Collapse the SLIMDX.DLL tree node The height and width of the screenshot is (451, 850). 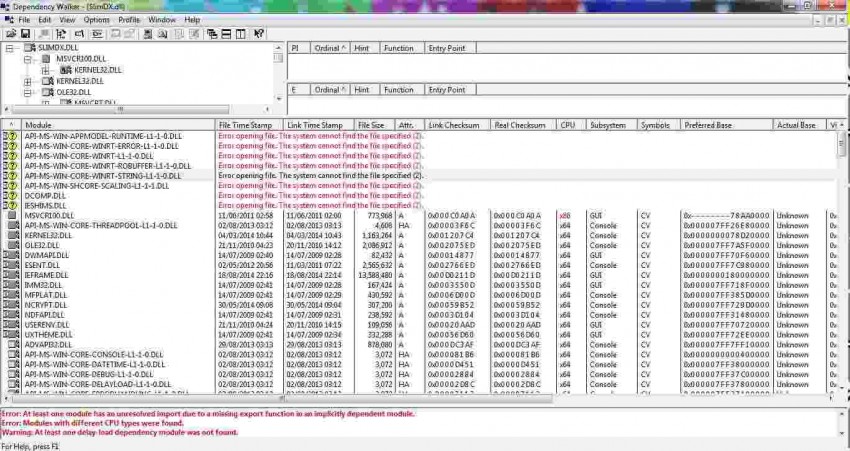pos(10,48)
